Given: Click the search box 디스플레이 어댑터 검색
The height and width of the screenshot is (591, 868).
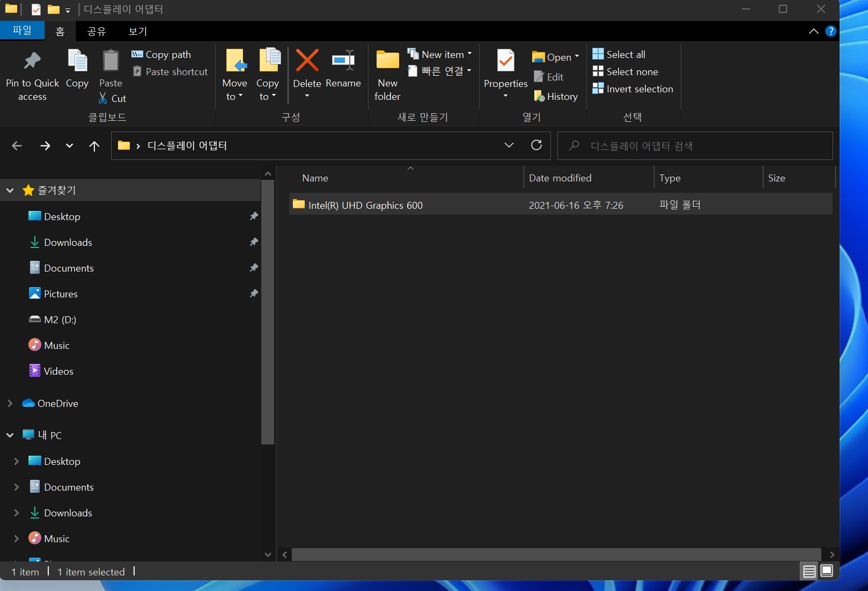Looking at the screenshot, I should pyautogui.click(x=695, y=145).
